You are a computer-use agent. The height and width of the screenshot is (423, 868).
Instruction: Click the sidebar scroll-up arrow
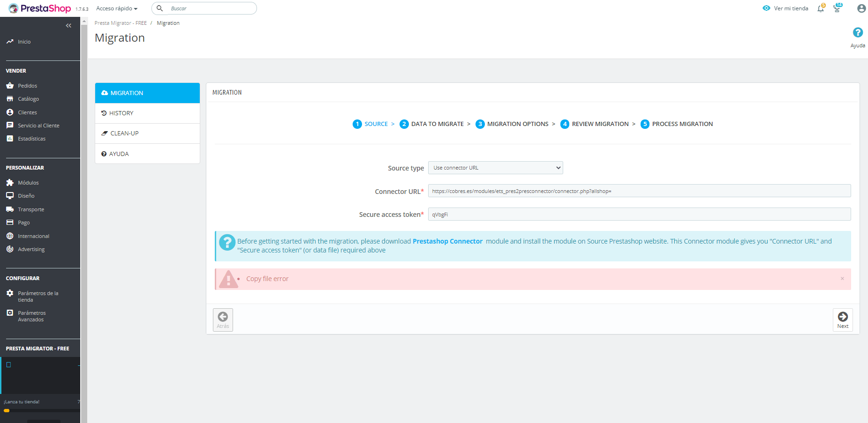tap(84, 21)
